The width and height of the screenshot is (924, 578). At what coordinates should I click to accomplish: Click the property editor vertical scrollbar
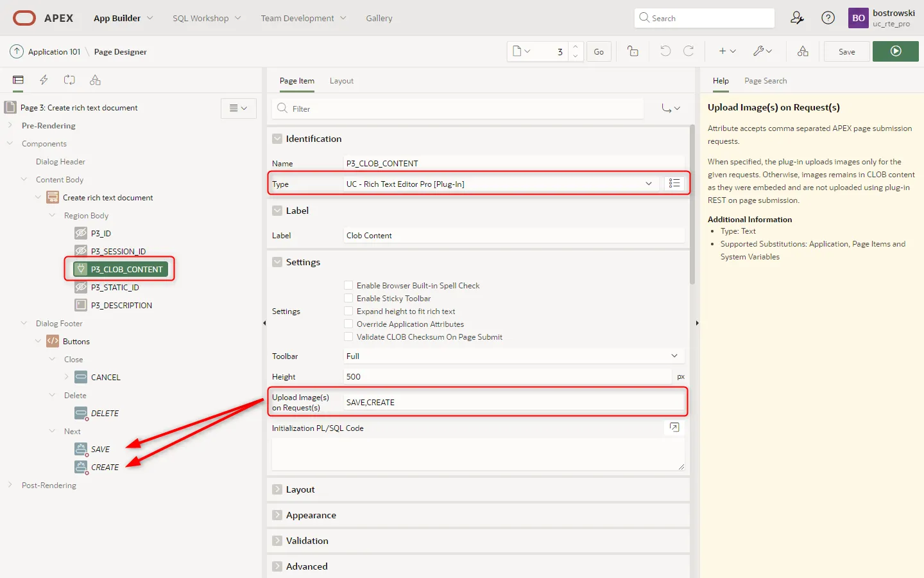[x=692, y=206]
